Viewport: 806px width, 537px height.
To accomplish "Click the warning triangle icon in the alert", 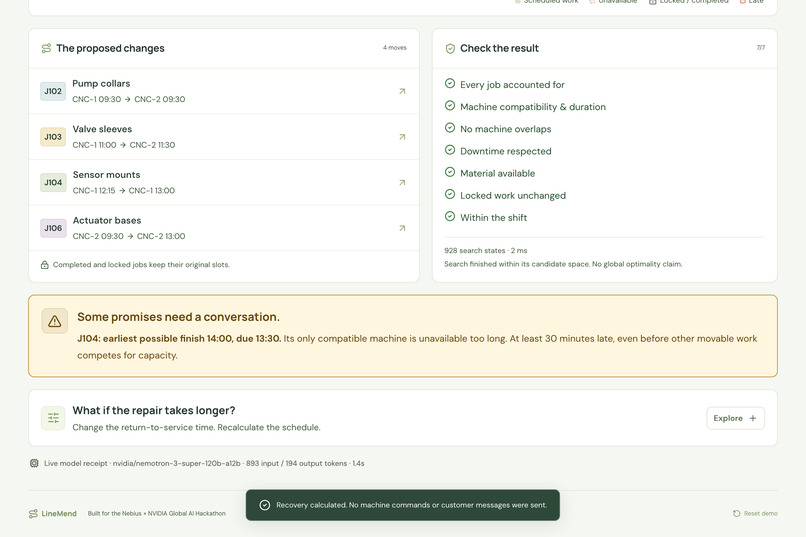I will pos(54,321).
